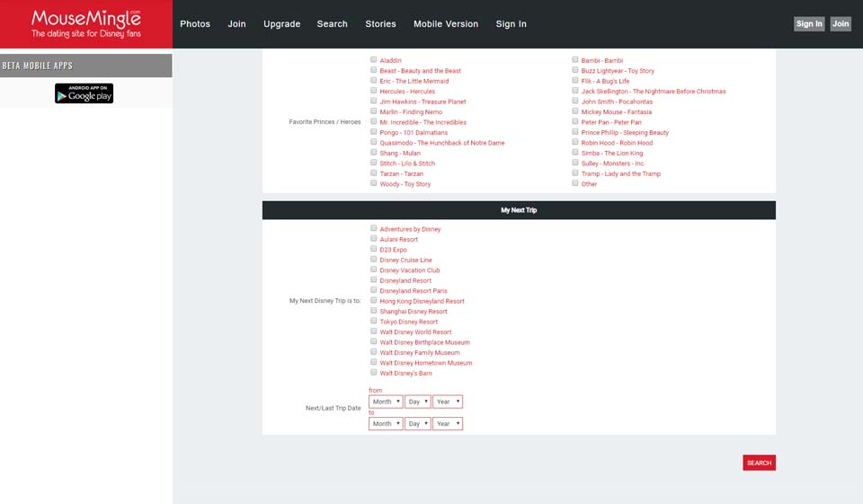863x504 pixels.
Task: Click the Mickey Mouse - Fantasia link
Action: coord(616,112)
